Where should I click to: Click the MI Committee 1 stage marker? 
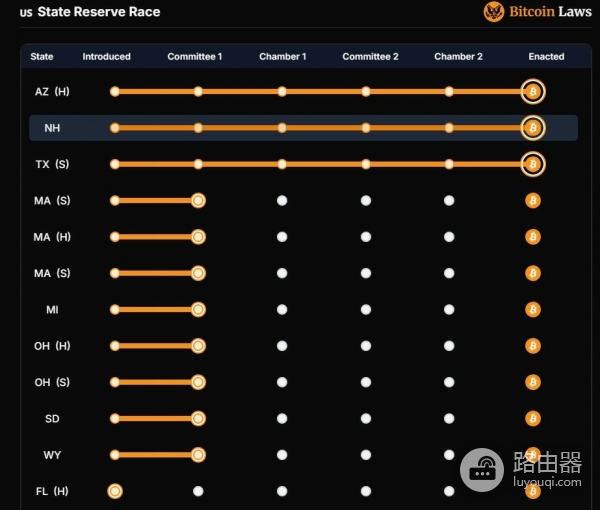click(198, 310)
